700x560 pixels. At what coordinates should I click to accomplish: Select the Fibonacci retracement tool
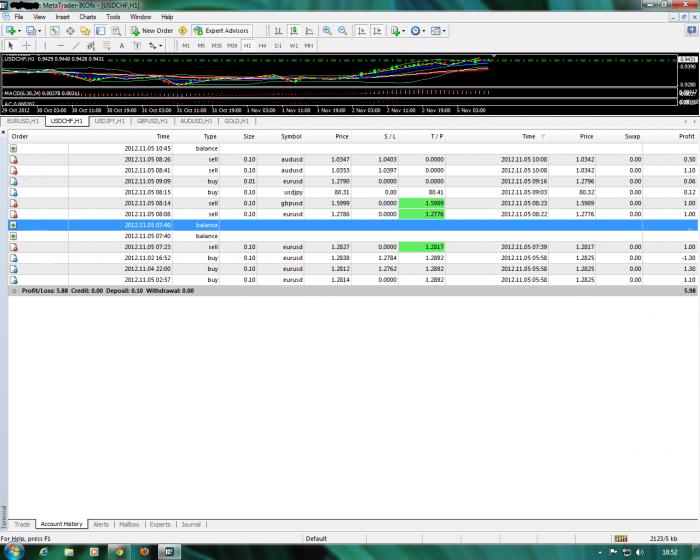(x=106, y=46)
